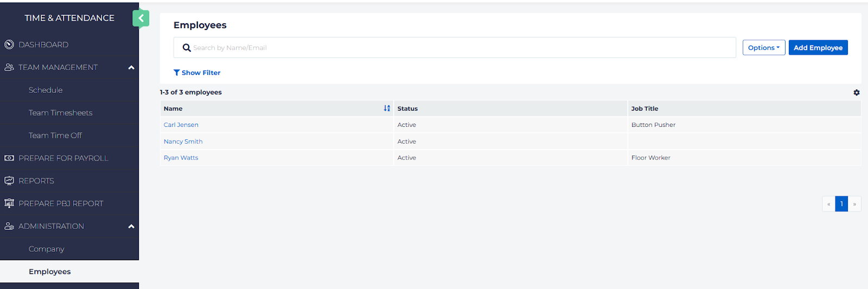Sort employees by Name sort icon
Screen dimensions: 868x289
click(387, 108)
